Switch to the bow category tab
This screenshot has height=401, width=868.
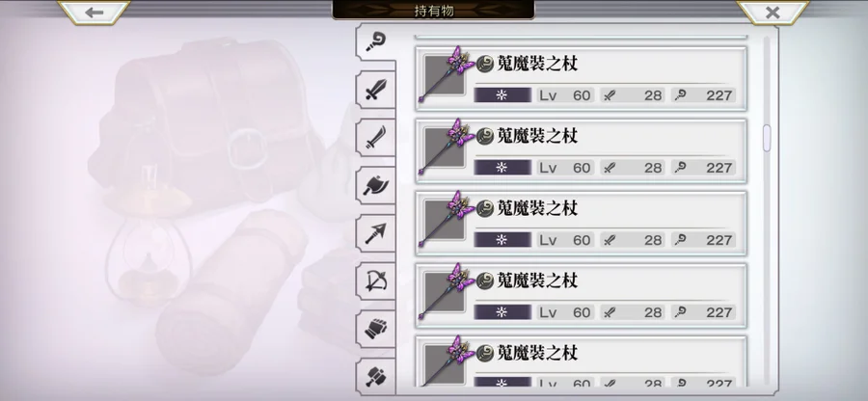click(x=376, y=281)
